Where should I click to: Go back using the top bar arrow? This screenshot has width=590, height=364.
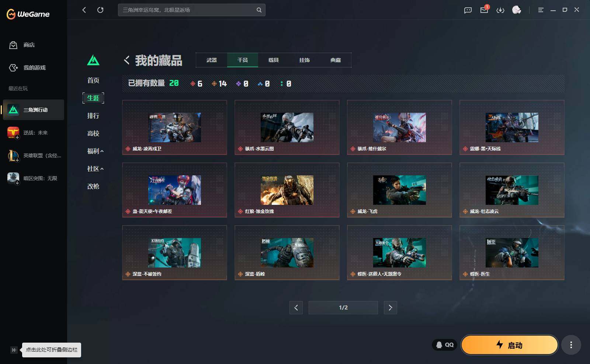tap(84, 10)
